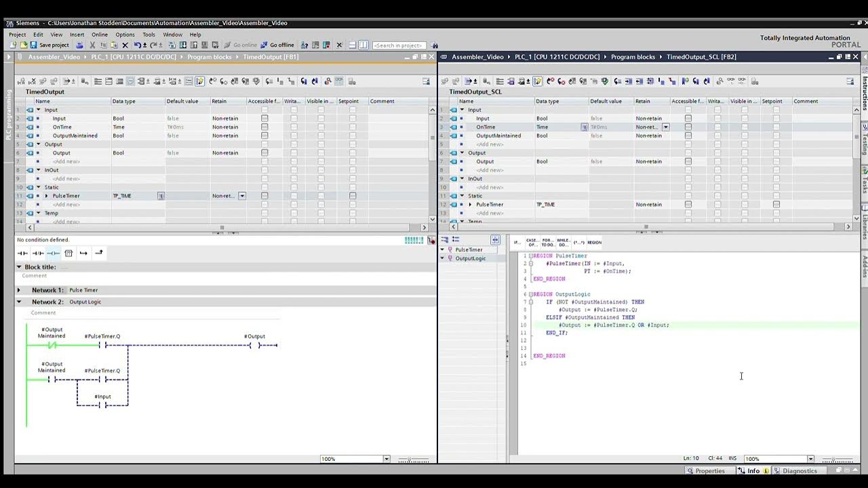
Task: Insert a comment section (*...*) template
Action: tap(579, 242)
